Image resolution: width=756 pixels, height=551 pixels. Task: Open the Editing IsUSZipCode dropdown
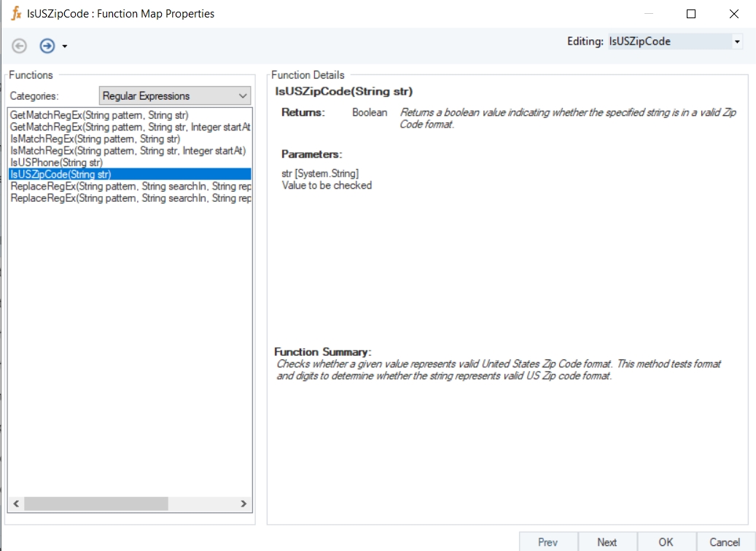pyautogui.click(x=737, y=42)
